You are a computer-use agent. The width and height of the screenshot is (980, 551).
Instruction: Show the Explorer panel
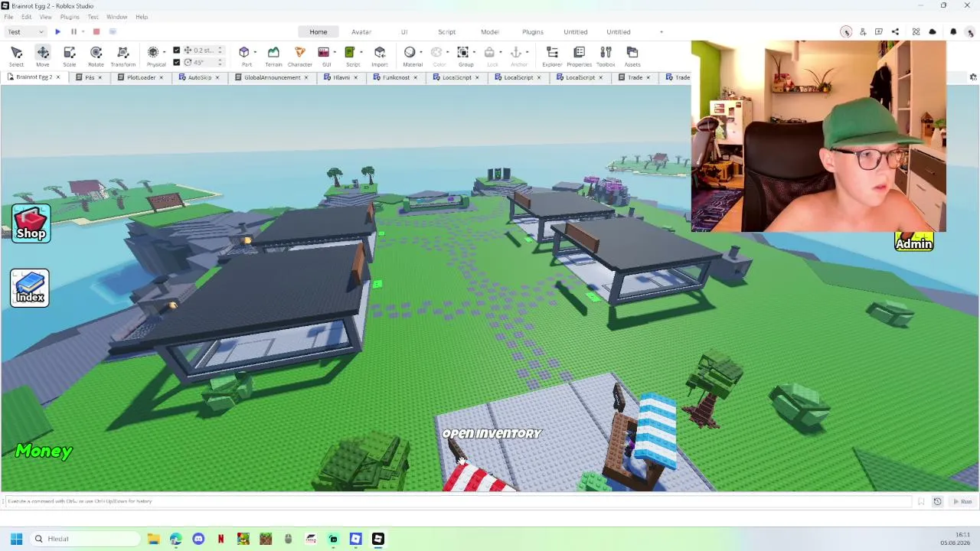pos(552,56)
